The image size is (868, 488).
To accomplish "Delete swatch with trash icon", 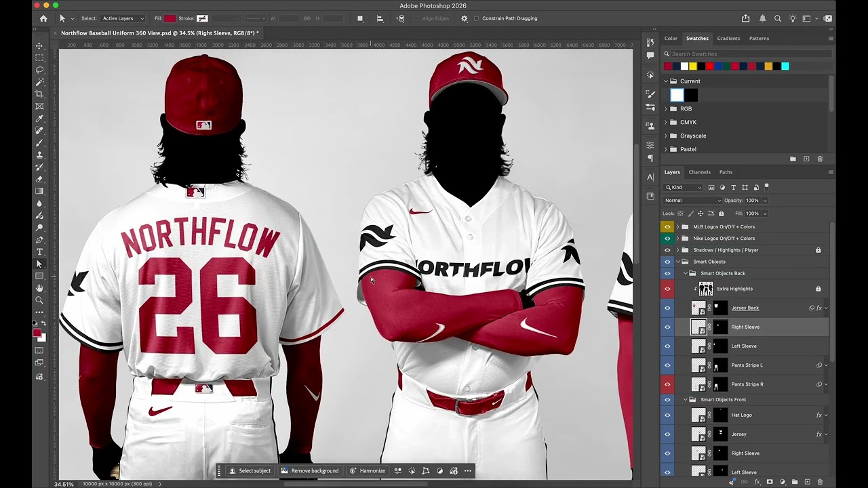I will (x=820, y=159).
